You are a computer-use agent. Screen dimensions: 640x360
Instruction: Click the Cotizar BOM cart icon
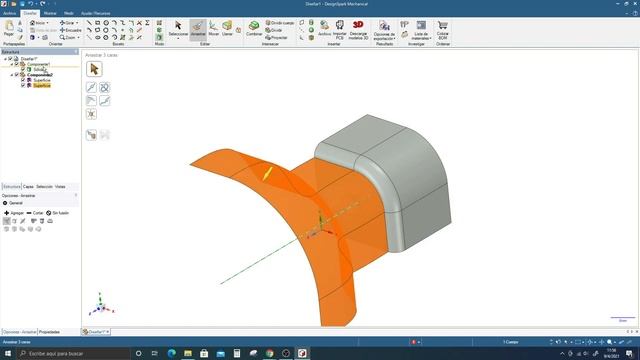(442, 30)
